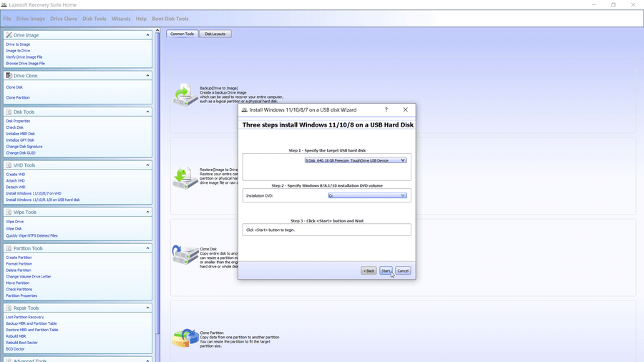Select Quickly Wipe NTFS Deleted Files
This screenshot has width=644, height=362.
click(x=32, y=235)
